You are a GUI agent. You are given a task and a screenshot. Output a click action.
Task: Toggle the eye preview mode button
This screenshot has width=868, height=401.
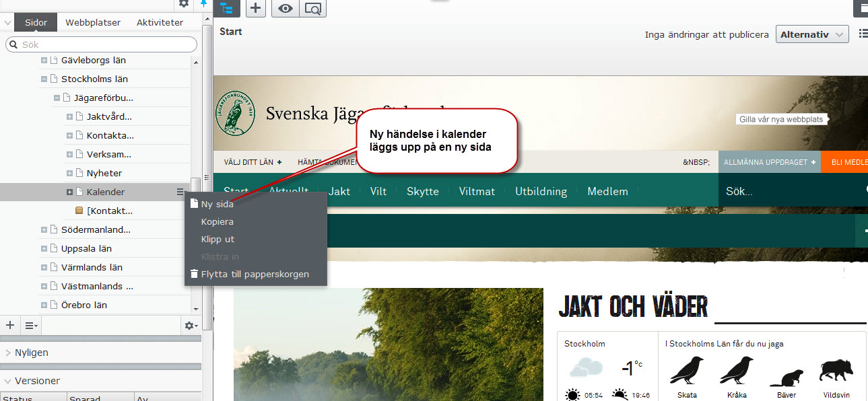pyautogui.click(x=286, y=8)
